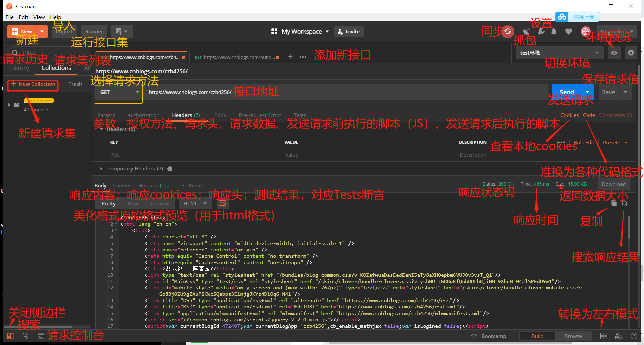Screen dimensions: 644x345
Task: Open the capture API requests satellite icon
Action: 527,31
